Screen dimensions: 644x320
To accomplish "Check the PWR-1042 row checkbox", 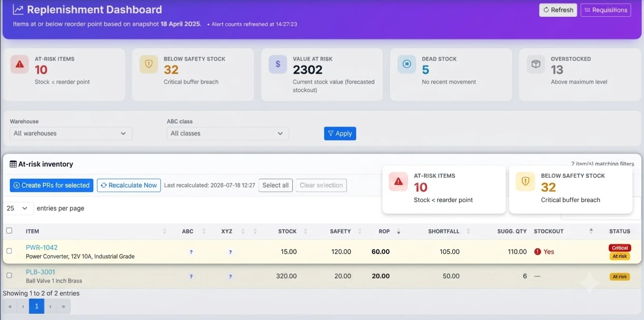I will tap(9, 251).
